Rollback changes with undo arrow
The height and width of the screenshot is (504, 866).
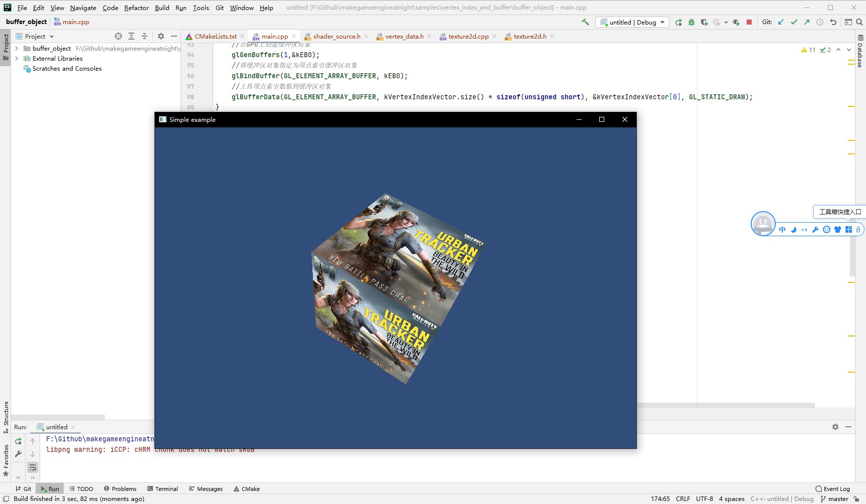tap(833, 22)
